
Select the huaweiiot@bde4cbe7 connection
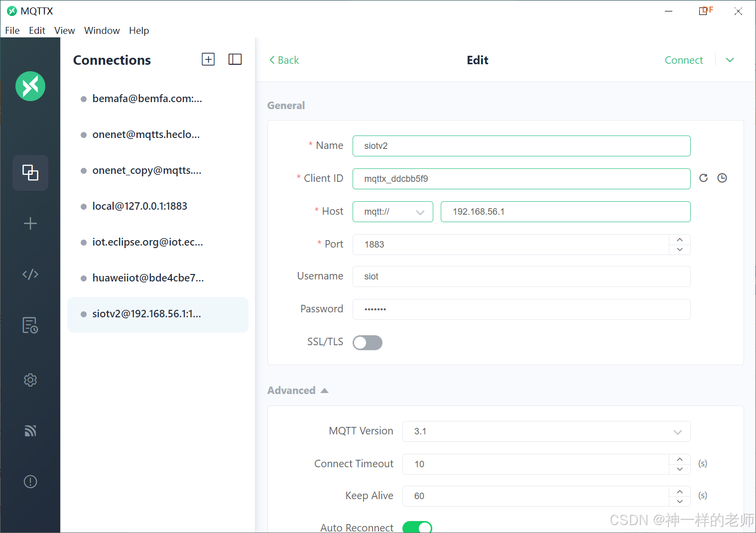coord(158,278)
